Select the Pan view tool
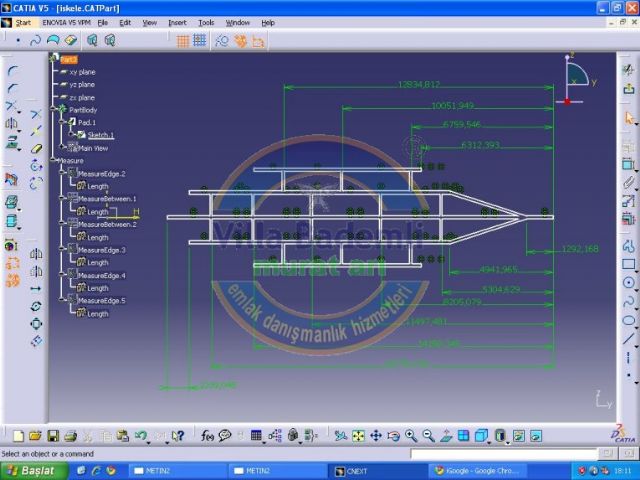The height and width of the screenshot is (480, 640). point(376,436)
